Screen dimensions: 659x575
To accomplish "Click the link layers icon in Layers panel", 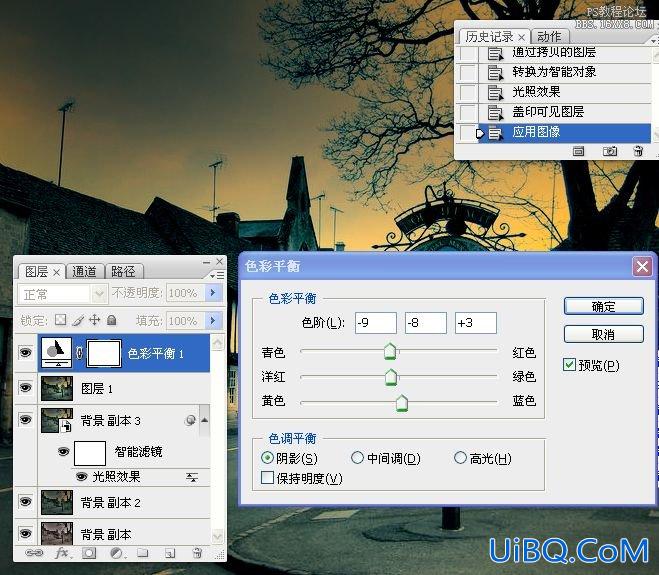I will pyautogui.click(x=34, y=553).
